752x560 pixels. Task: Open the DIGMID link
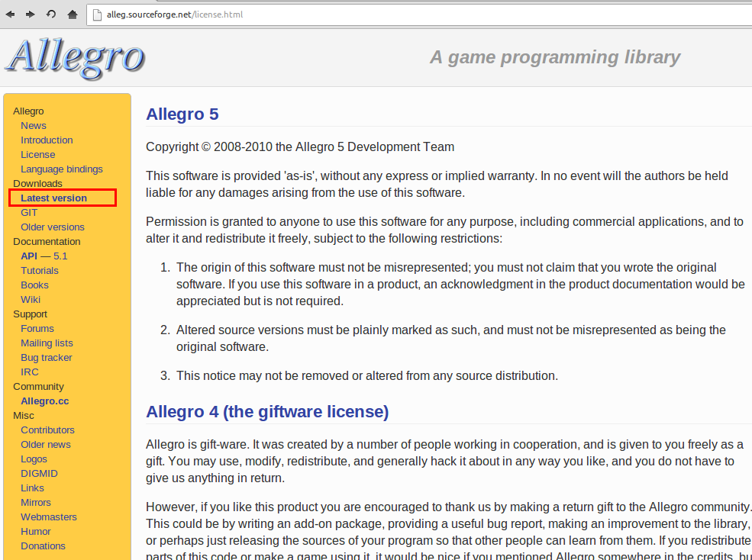click(x=39, y=473)
